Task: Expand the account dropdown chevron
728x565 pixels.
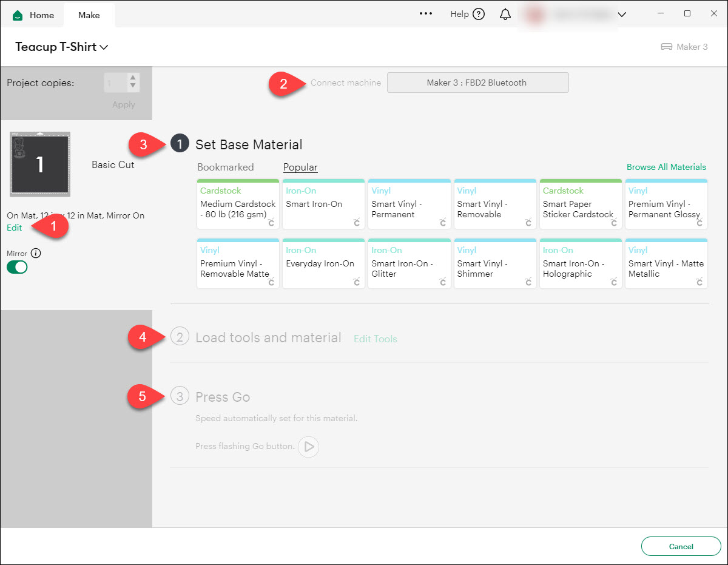Action: [x=621, y=14]
